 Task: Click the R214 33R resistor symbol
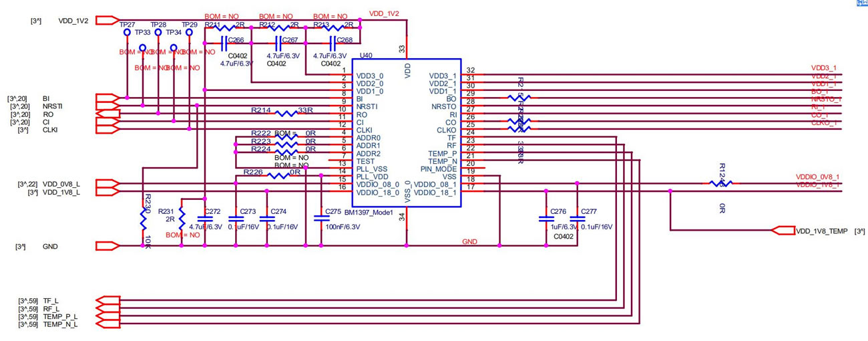[x=285, y=114]
